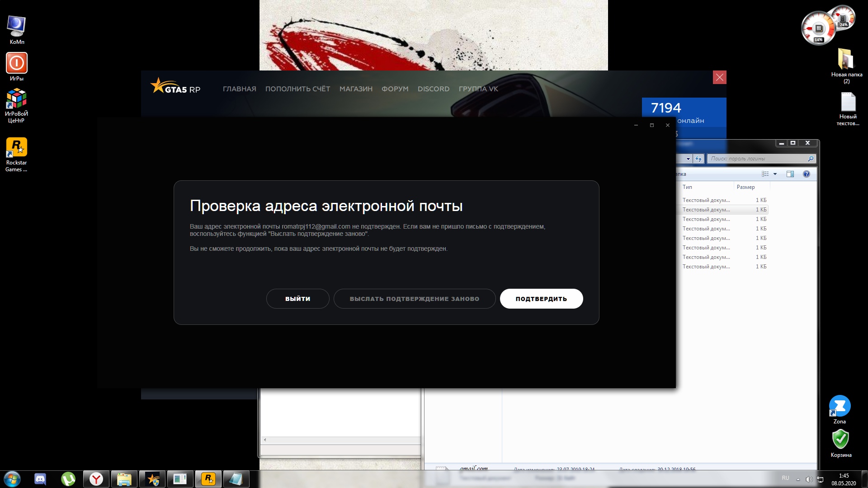
Task: Open the ПОПОЛНИТЬ СЧЁТ menu item
Action: tap(297, 89)
